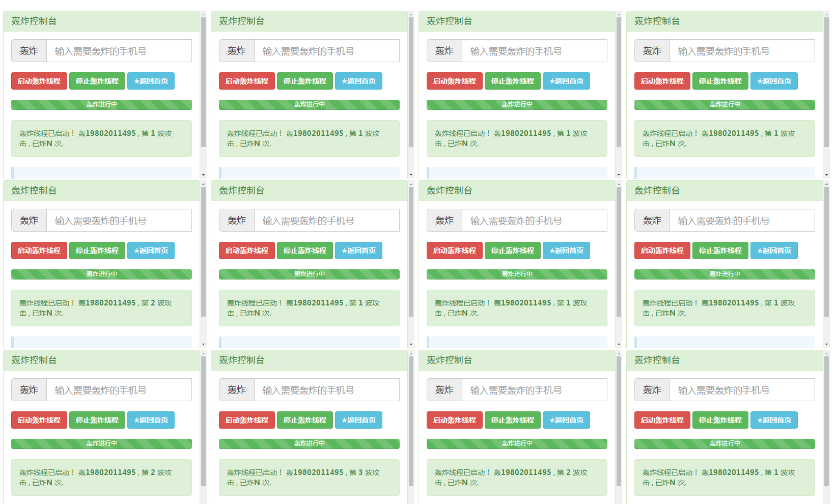Image resolution: width=836 pixels, height=504 pixels.
Task: Click 停止轰炸线程 in bottom row, third panel
Action: click(513, 420)
